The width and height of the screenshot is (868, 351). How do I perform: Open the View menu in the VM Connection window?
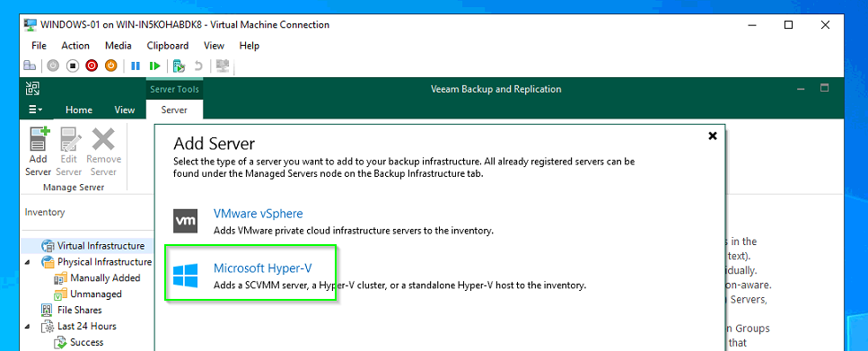214,46
